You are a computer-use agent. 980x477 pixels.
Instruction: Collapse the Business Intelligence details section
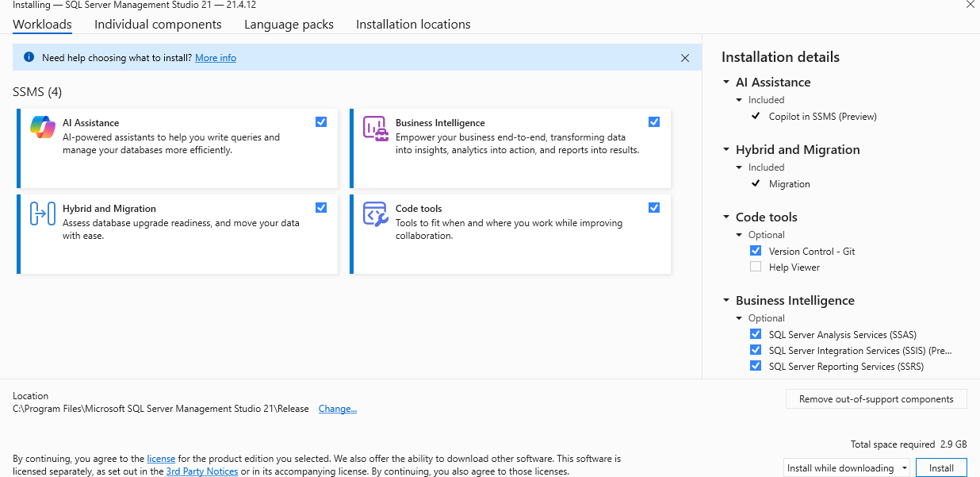tap(725, 301)
